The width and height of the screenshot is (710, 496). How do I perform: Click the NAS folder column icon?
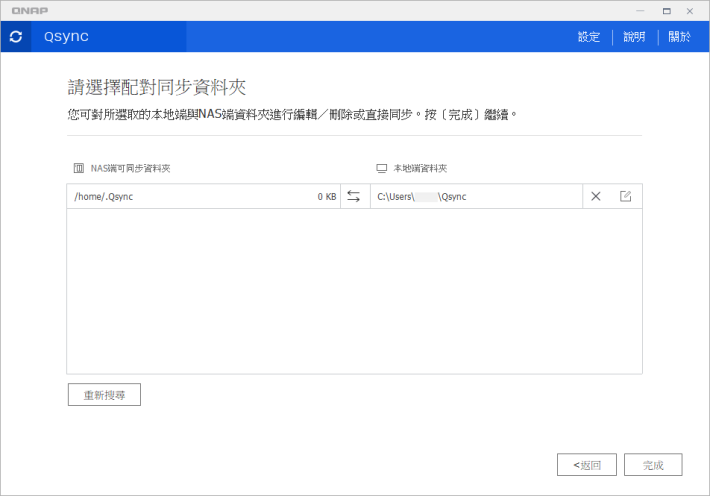coord(79,169)
